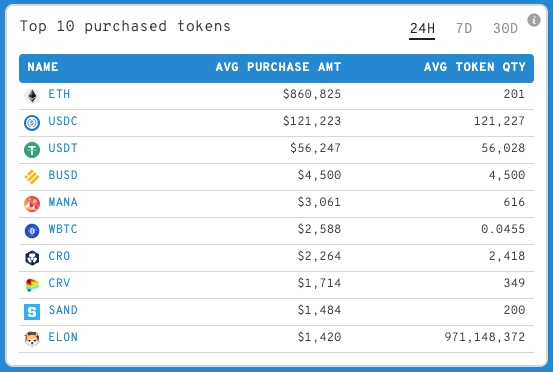Switch to the 30D timeframe tab
The image size is (553, 372).
coord(505,28)
